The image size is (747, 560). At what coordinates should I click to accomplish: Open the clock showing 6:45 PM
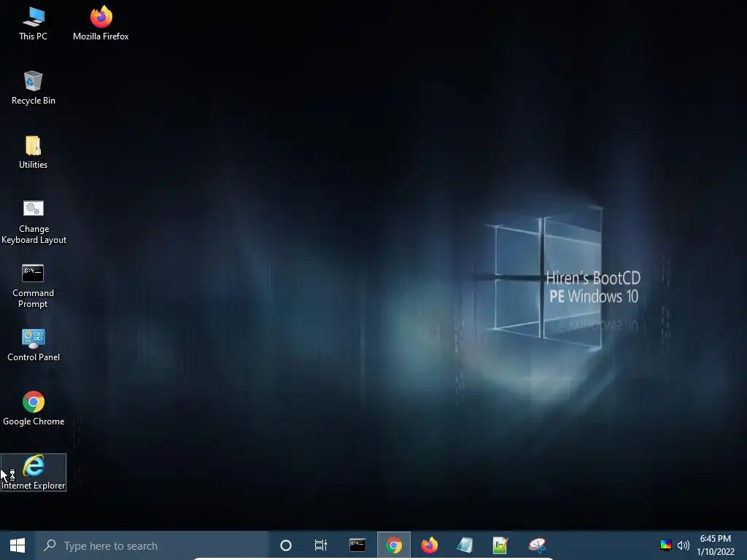point(716,545)
